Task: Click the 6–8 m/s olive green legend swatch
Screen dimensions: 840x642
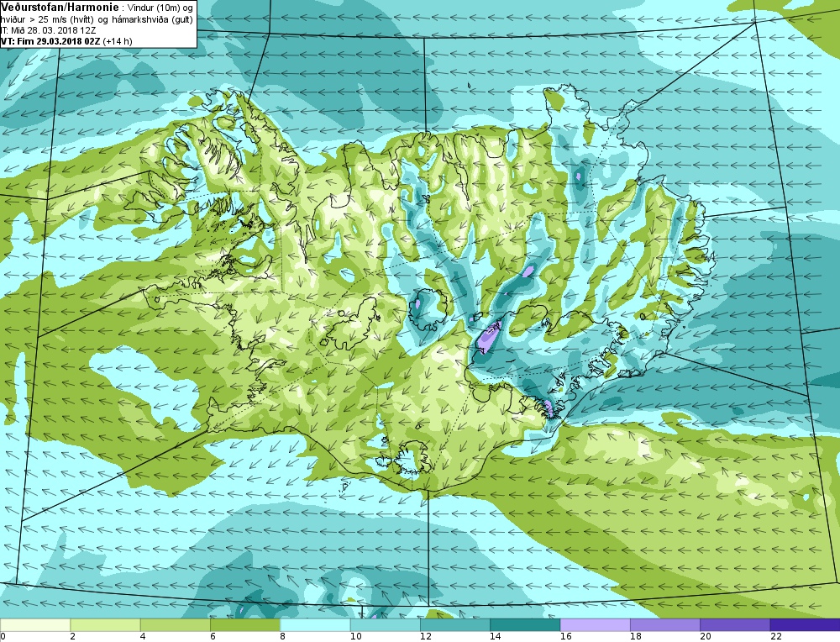Action: click(x=244, y=625)
